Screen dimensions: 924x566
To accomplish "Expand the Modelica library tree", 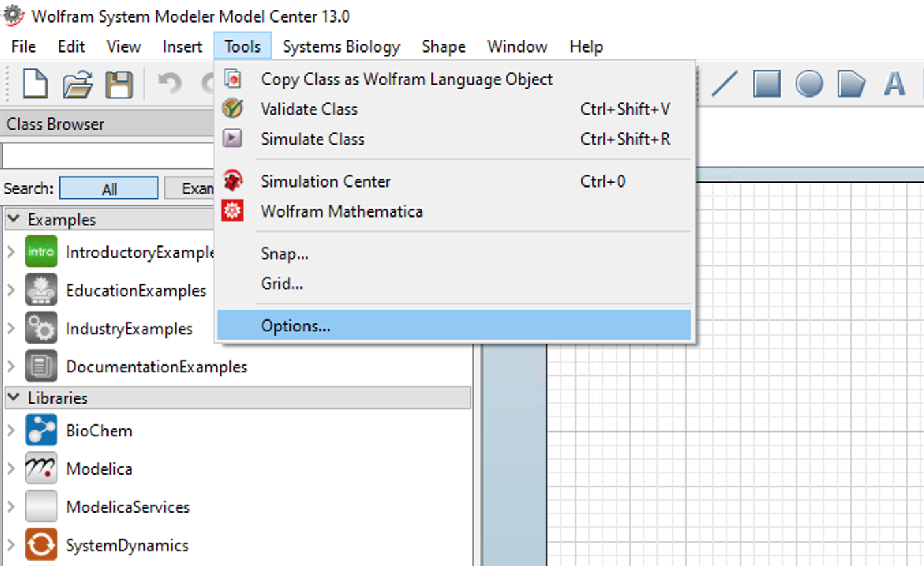I will (10, 468).
